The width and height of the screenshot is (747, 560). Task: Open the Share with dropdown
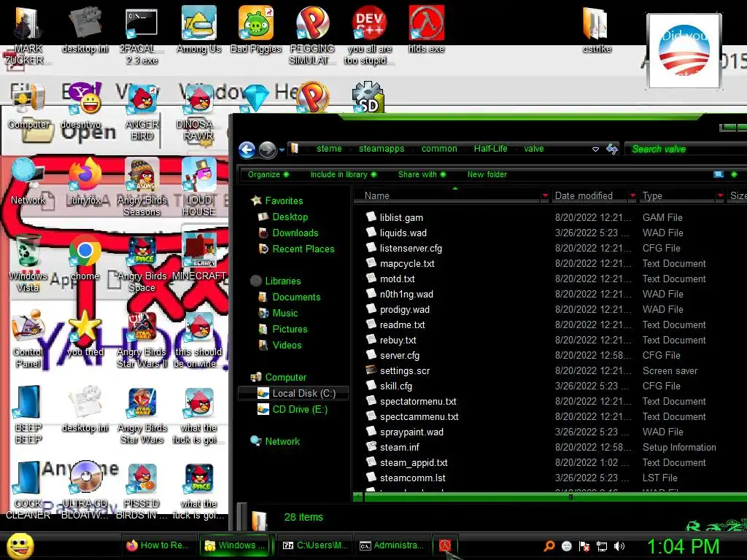pos(422,174)
